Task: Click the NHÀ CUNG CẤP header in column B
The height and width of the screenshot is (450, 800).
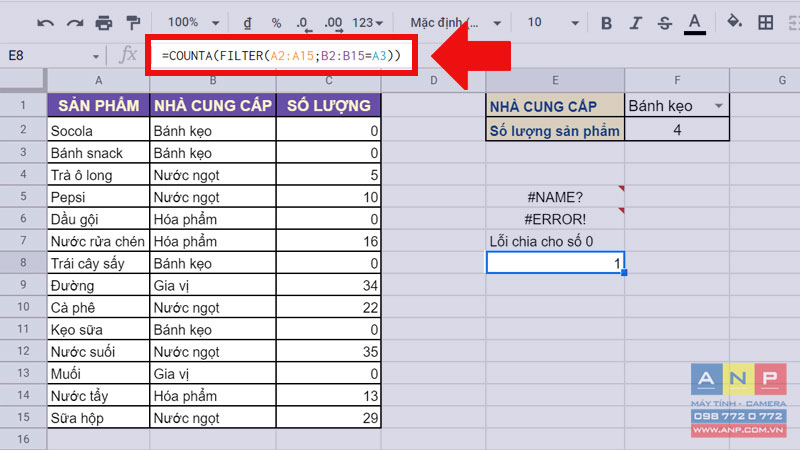Action: [213, 105]
